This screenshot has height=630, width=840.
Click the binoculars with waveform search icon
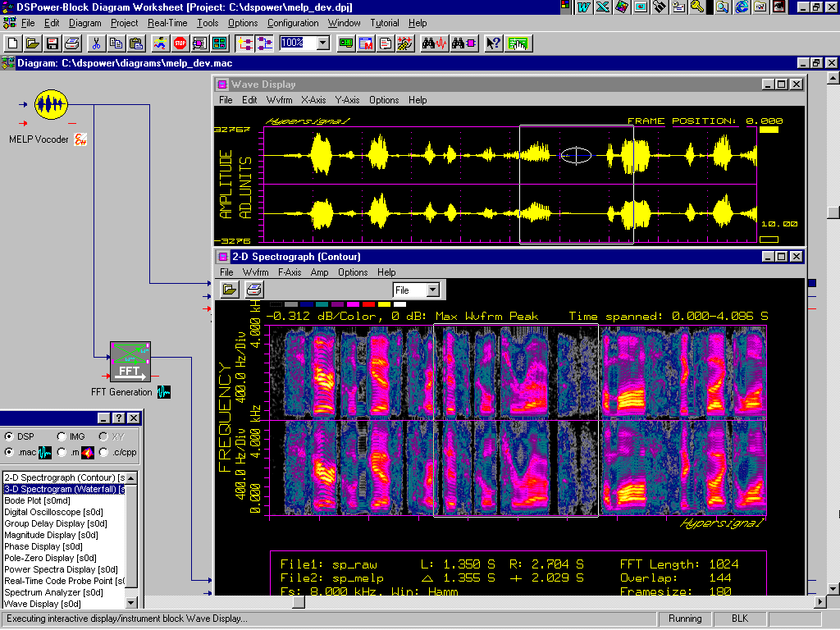[x=434, y=43]
